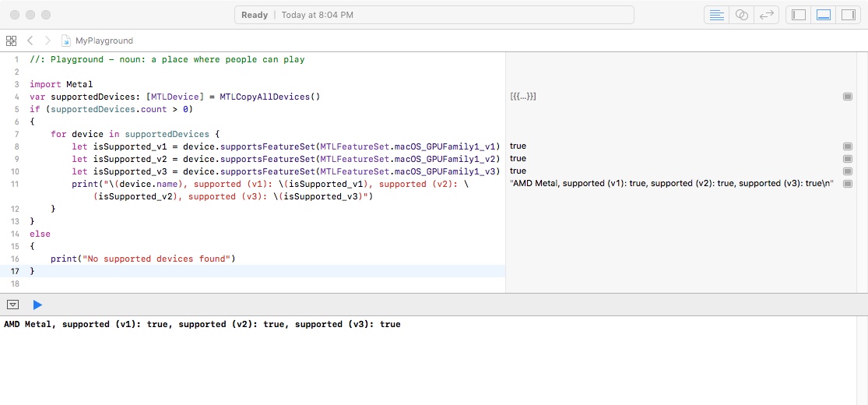Toggle the Navigator panel visibility
The height and width of the screenshot is (405, 868).
799,15
